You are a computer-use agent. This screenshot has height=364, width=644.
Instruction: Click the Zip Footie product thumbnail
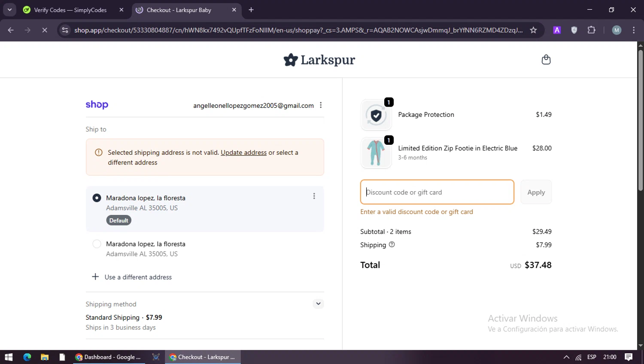376,153
